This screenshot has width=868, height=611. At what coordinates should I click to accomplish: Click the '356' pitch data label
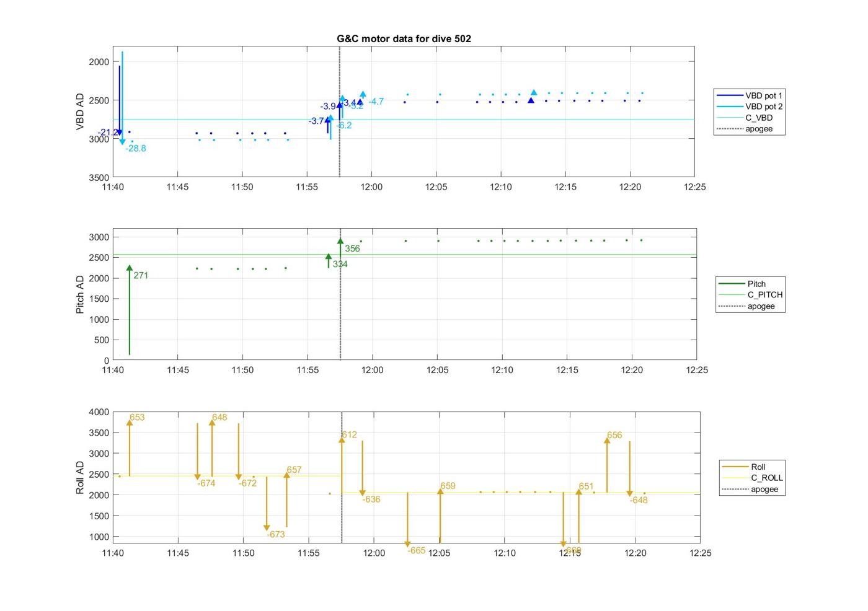point(352,249)
